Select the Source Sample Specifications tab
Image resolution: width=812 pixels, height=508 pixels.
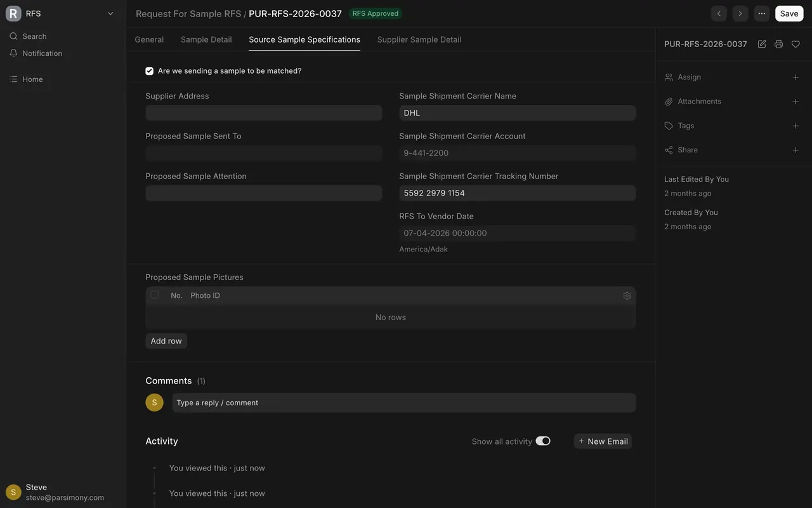click(x=304, y=39)
